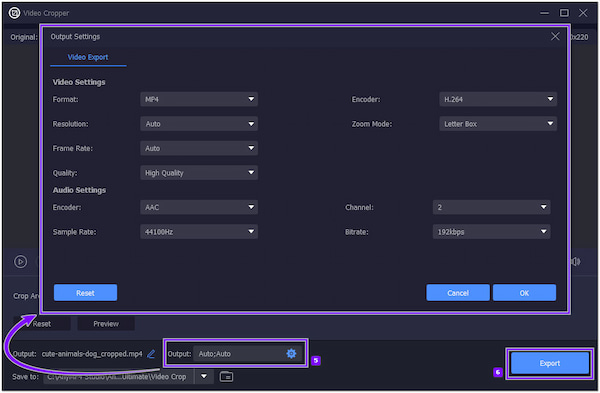This screenshot has height=393, width=600.
Task: Expand the Zoom Mode Letter Box dropdown
Action: [x=498, y=124]
